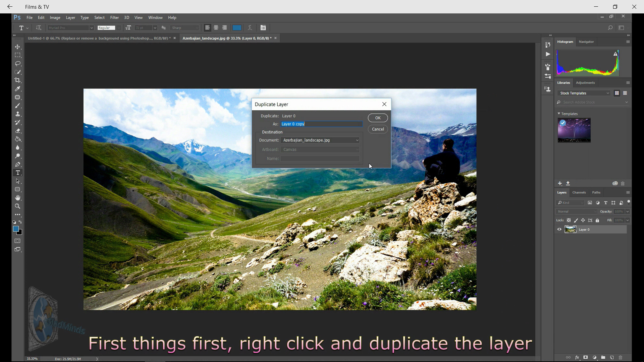
Task: Activate the Zoom tool
Action: point(17,206)
